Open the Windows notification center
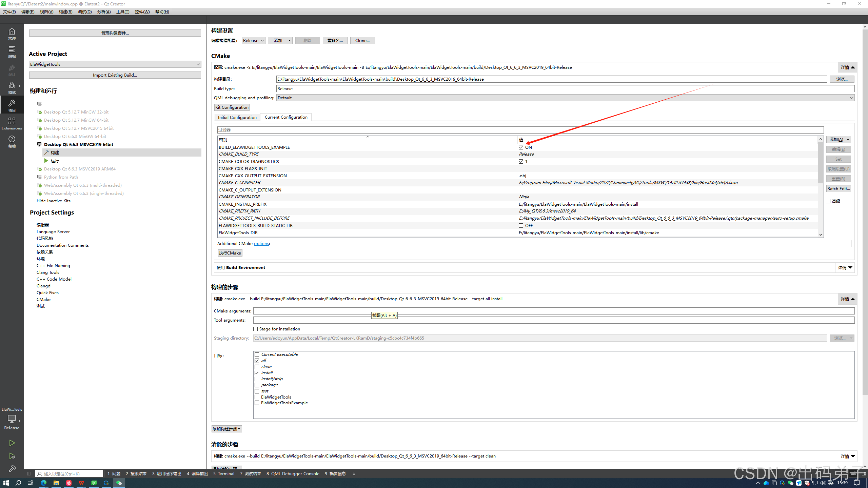The image size is (868, 488). coord(857,483)
